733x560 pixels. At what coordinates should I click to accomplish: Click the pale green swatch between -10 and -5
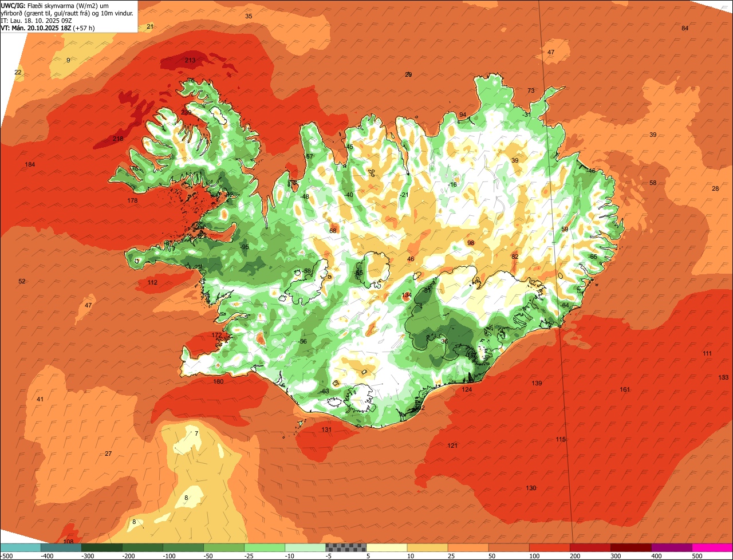(x=305, y=547)
